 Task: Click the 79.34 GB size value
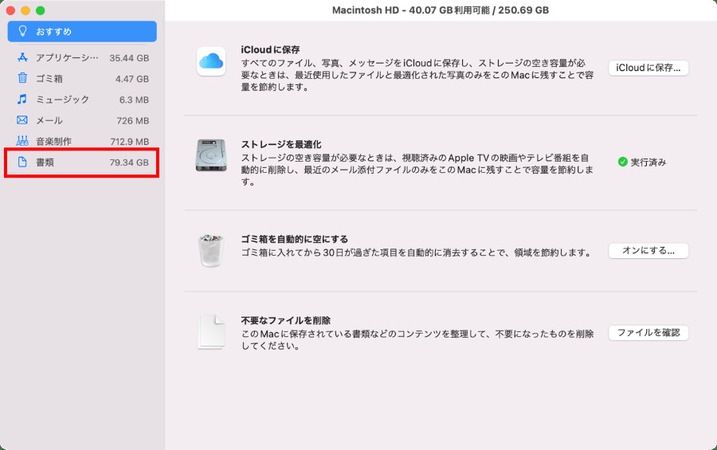point(129,162)
